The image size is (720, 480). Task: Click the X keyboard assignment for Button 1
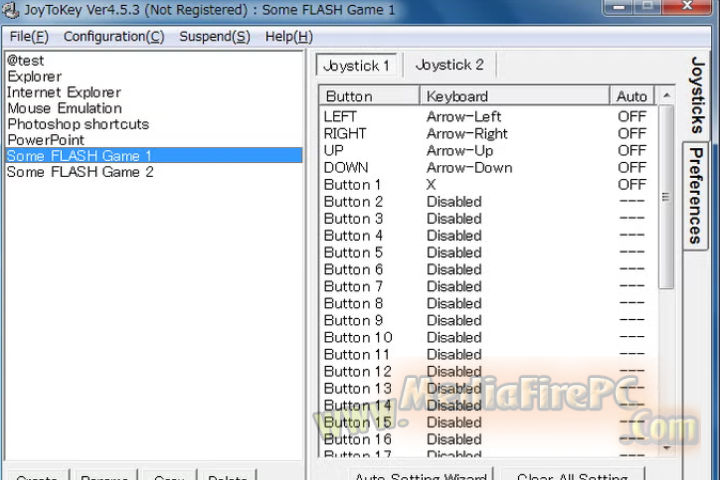click(x=431, y=185)
